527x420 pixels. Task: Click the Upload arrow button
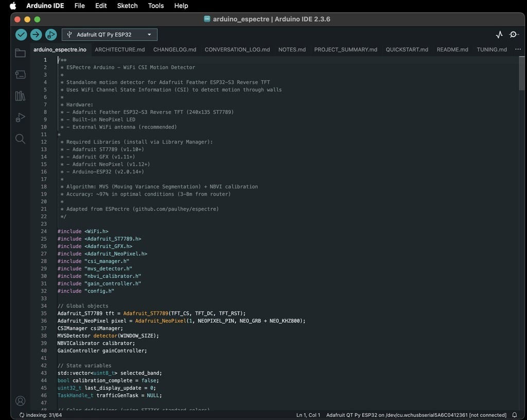pyautogui.click(x=36, y=34)
